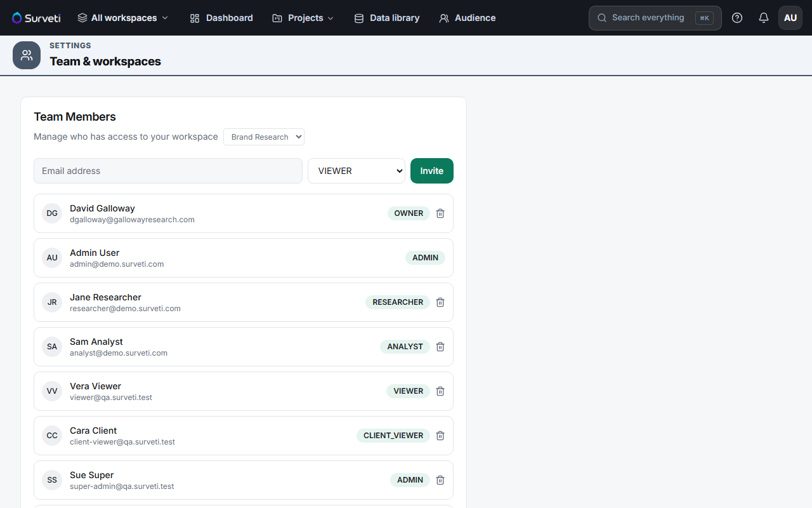Remove Sue Super using trash icon
Viewport: 812px width, 508px height.
[x=440, y=480]
